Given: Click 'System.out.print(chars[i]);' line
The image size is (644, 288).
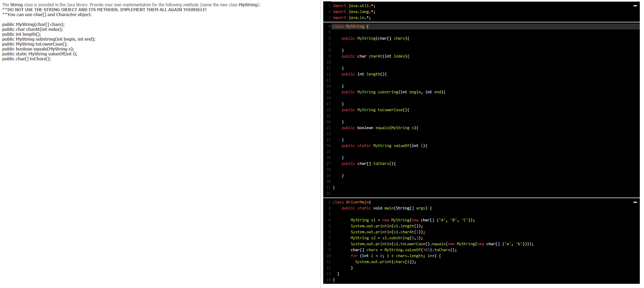Looking at the screenshot, I should click(x=386, y=262).
